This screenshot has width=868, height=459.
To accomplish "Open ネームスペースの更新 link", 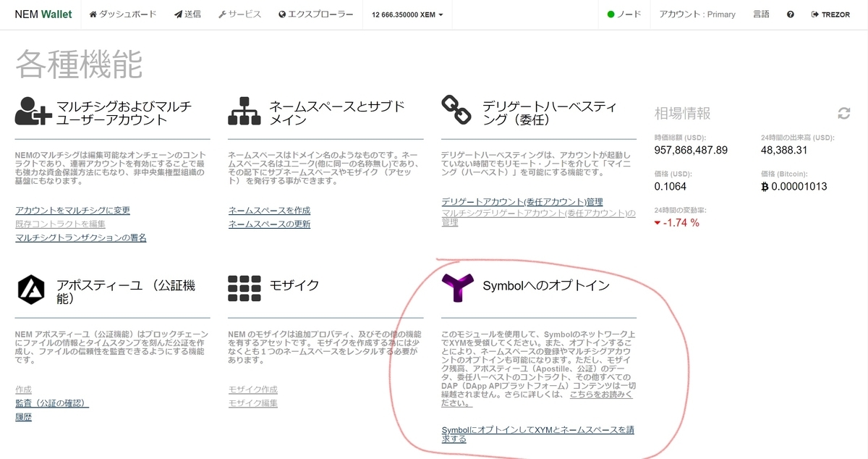I will tap(269, 224).
